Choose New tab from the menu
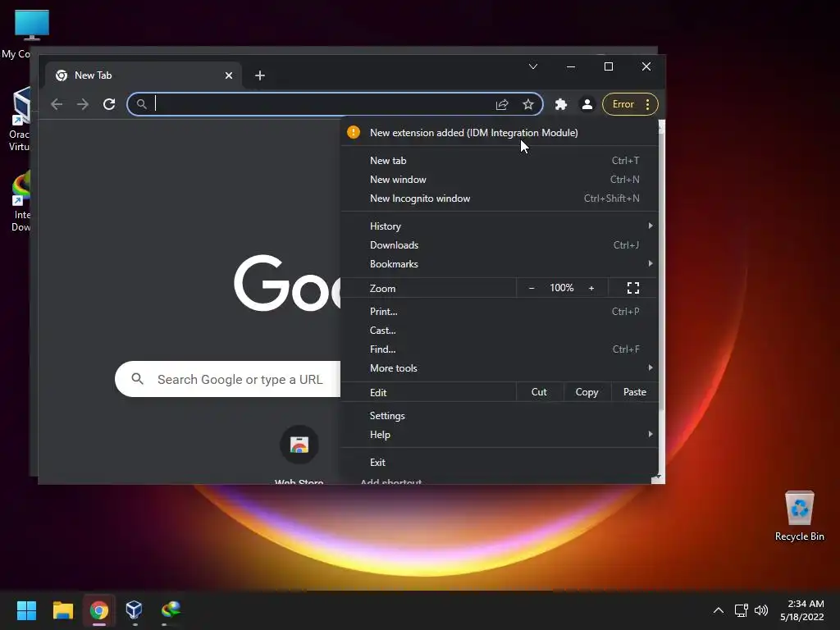The width and height of the screenshot is (840, 630). coord(499,161)
